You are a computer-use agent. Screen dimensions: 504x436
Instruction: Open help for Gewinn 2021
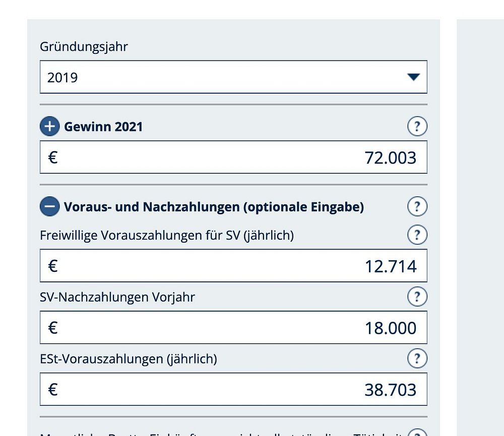(417, 126)
